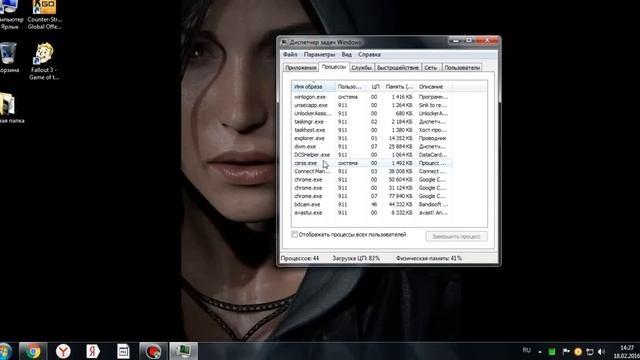Select the Task Manager taskbar button
Viewport: 640px width, 360px height.
coord(184,351)
